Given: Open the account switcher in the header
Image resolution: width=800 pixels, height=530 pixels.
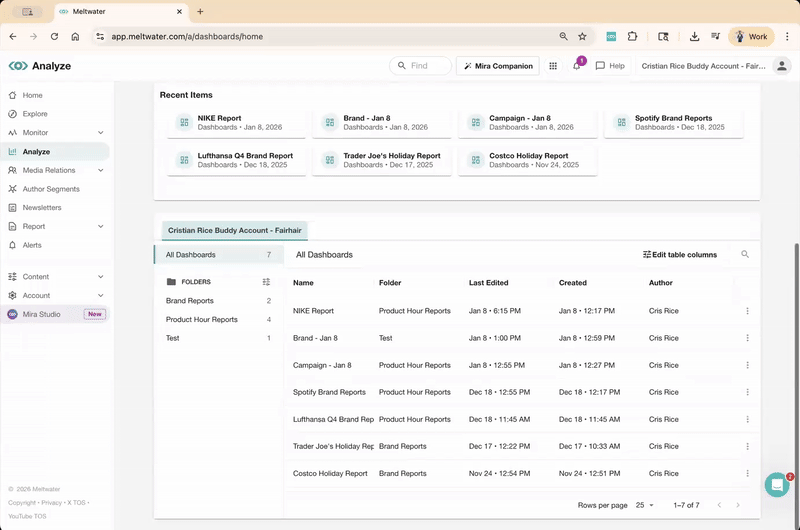Looking at the screenshot, I should pos(704,66).
